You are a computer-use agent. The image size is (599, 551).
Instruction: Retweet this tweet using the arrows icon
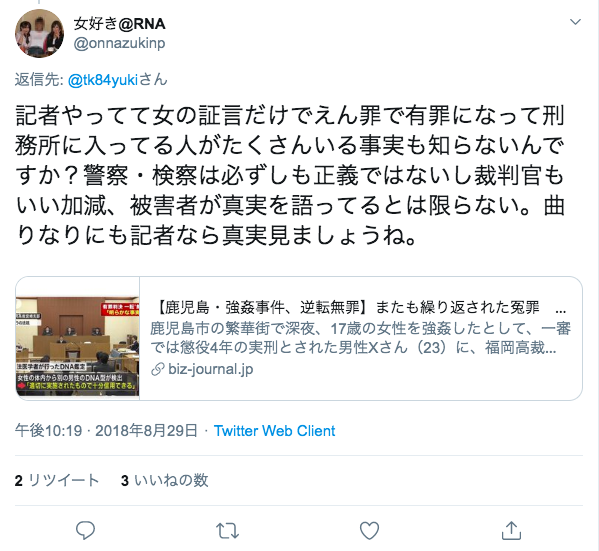coord(227,531)
